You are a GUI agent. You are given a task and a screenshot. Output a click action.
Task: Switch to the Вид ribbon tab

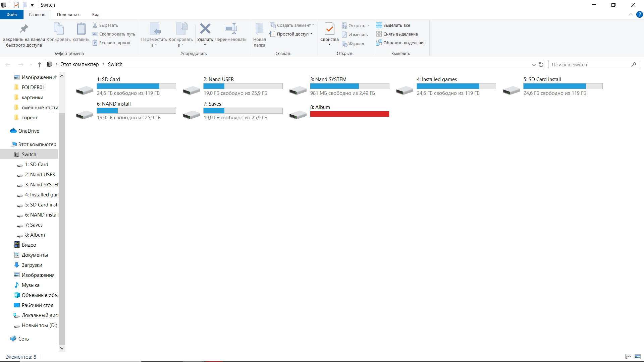click(x=96, y=14)
